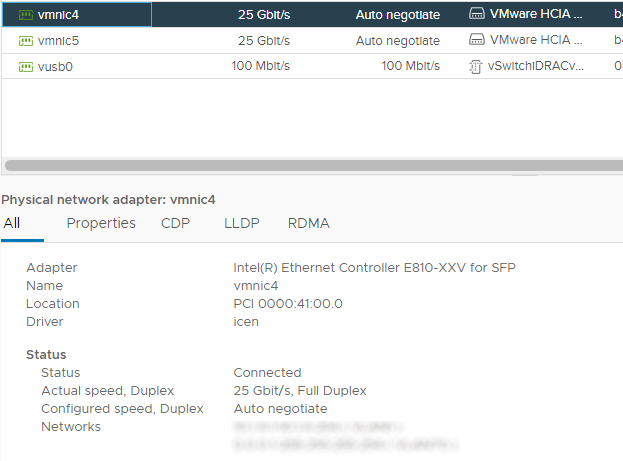Click the VMware HCIA name in the vmnic5 row
623x461 pixels.
click(x=536, y=40)
